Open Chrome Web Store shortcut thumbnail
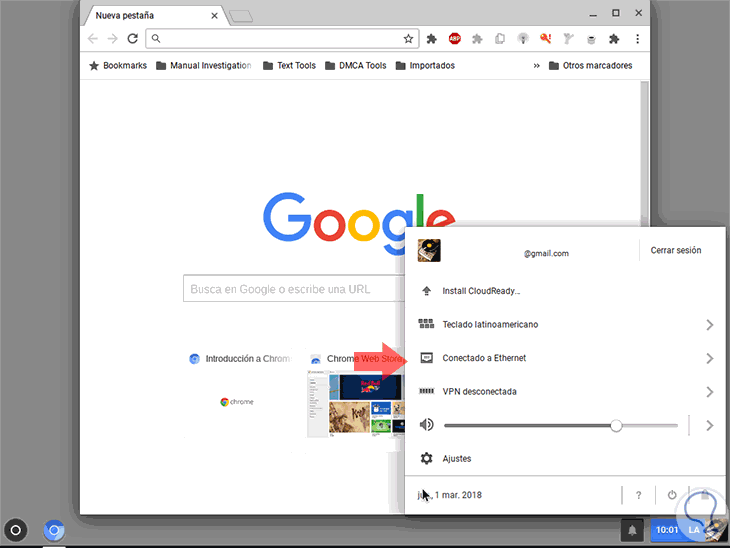 [x=356, y=403]
